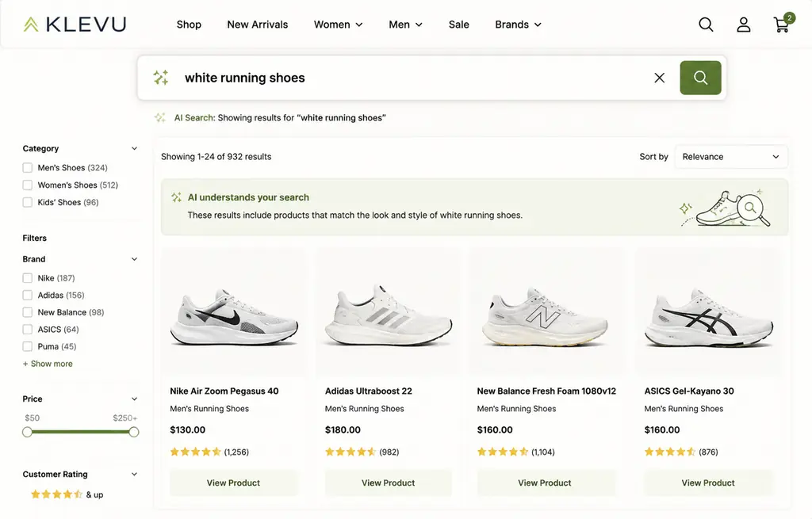Collapse the Customer Rating section
The height and width of the screenshot is (519, 812).
pyautogui.click(x=134, y=474)
